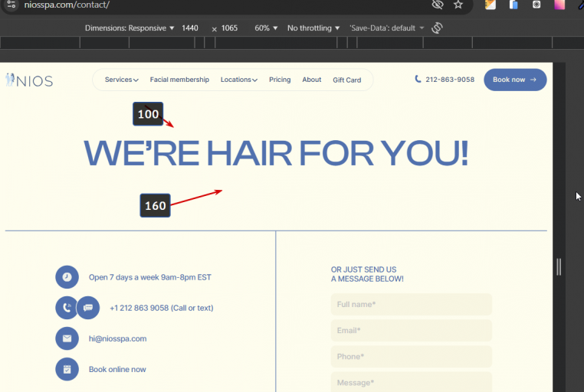
Task: Open the 'Save-Data': default dropdown
Action: [386, 28]
